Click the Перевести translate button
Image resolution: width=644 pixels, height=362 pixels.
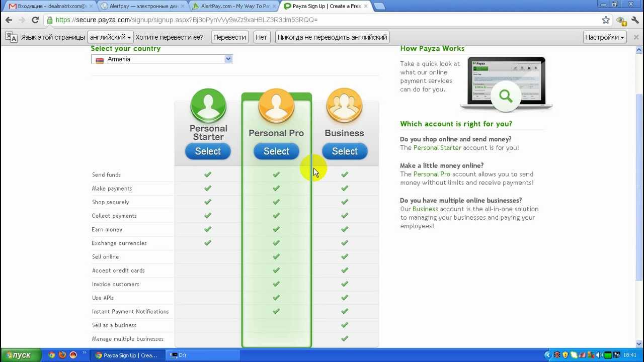[x=229, y=37]
